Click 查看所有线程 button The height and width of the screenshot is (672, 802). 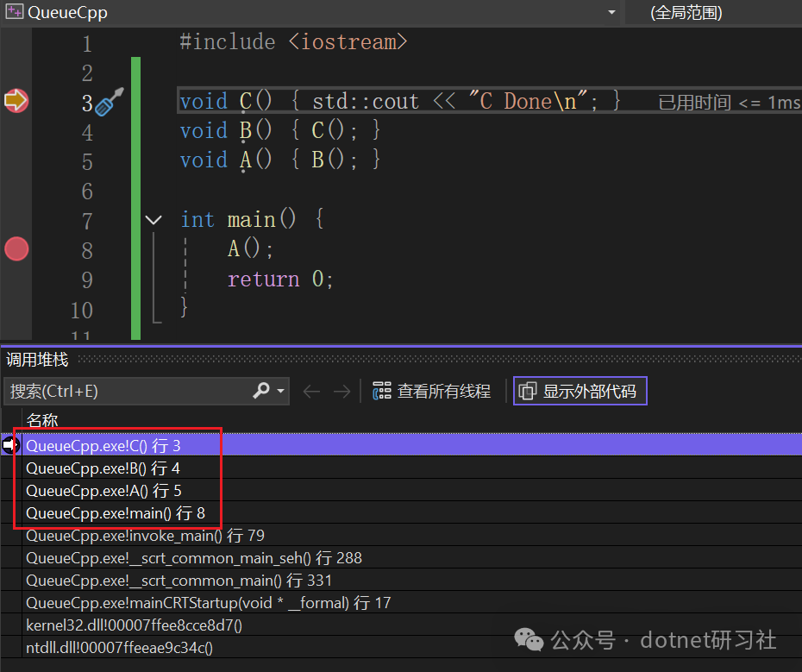tap(431, 392)
